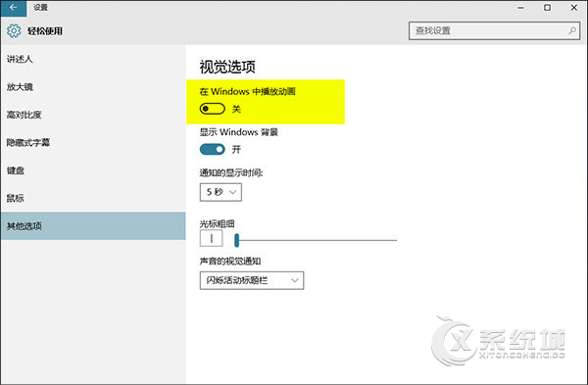Click the 声音的视觉通知 label
Viewport: 588px width, 385px height.
pyautogui.click(x=230, y=262)
